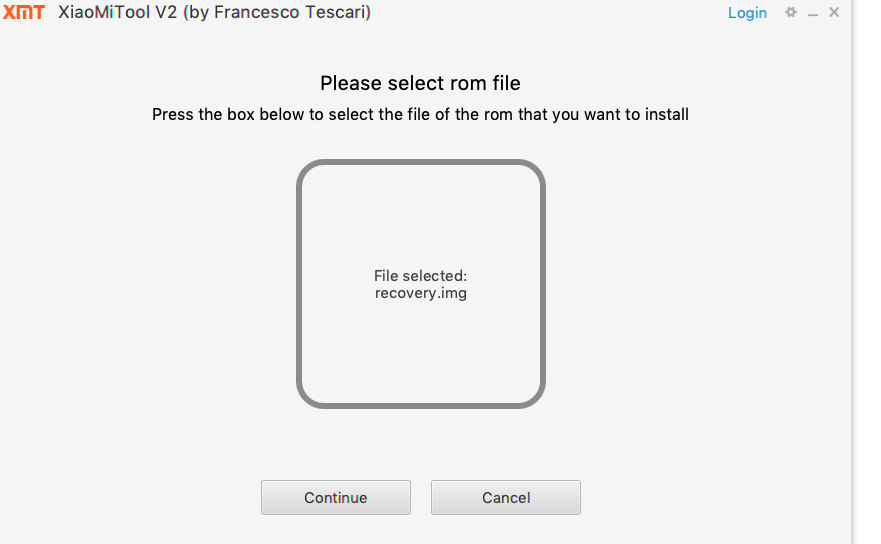Click the bottom border of the file box
The image size is (881, 544).
[420, 405]
